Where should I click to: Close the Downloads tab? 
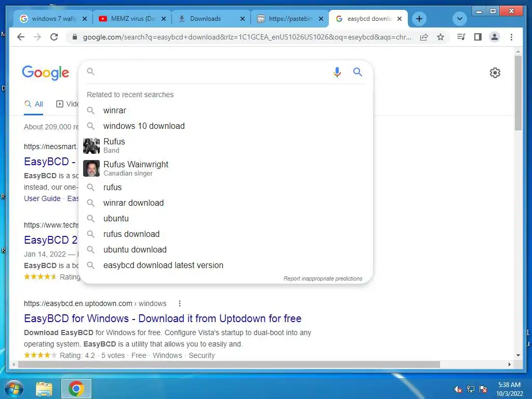tap(242, 19)
